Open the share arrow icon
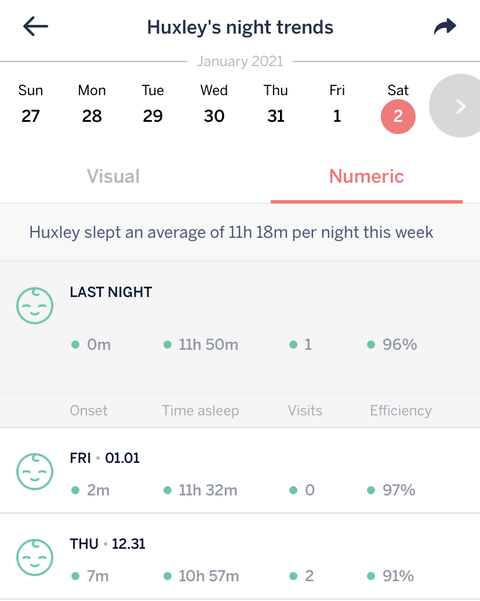 (445, 26)
